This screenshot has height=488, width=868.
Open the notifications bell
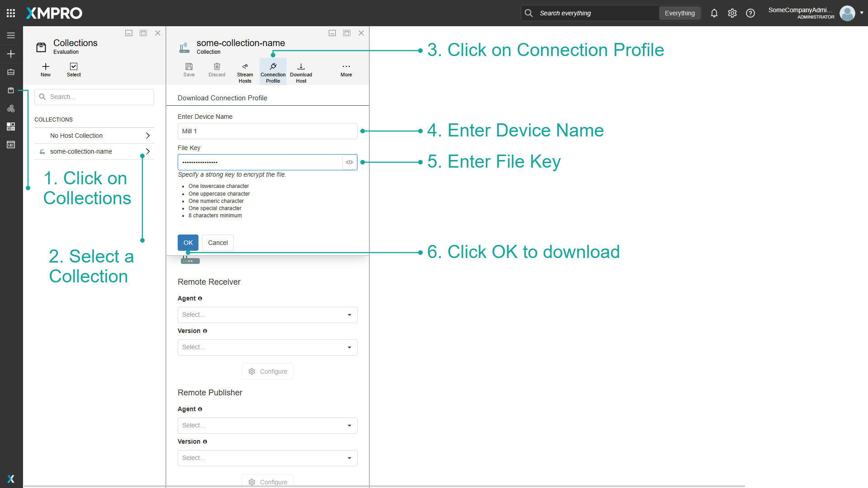(714, 13)
